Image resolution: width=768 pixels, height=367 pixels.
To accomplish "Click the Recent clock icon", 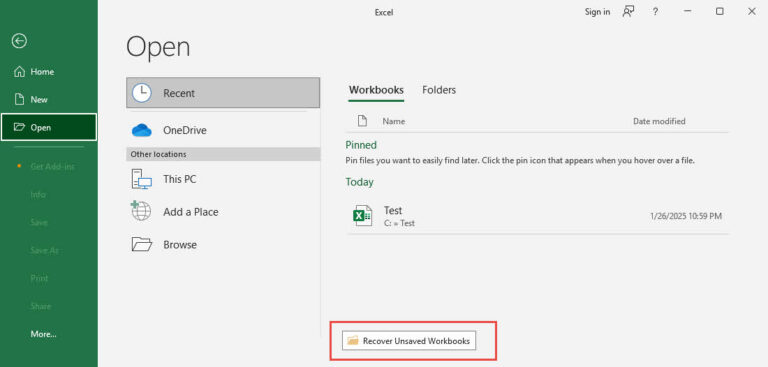I will [142, 93].
